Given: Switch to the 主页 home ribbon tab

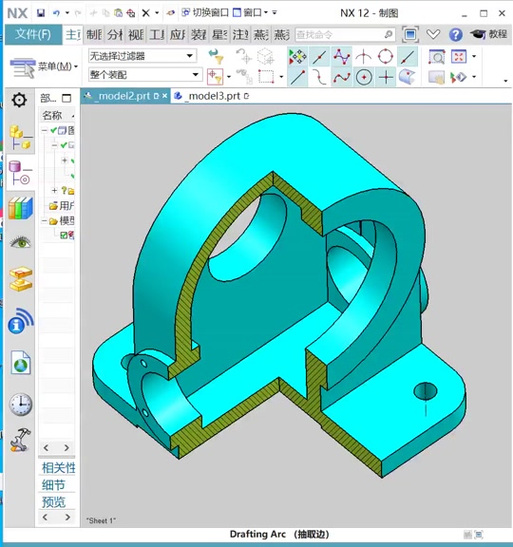Looking at the screenshot, I should click(73, 35).
